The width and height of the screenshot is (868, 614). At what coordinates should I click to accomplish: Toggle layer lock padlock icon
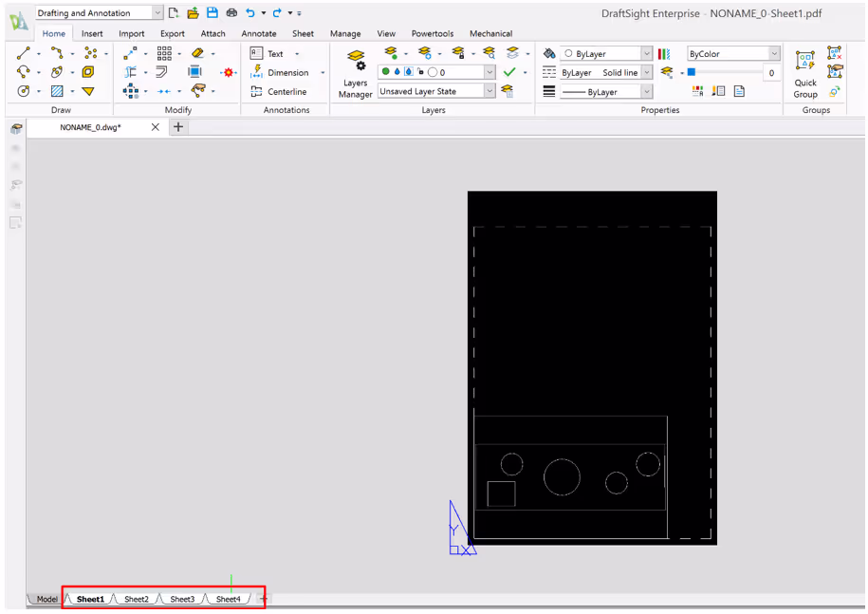pos(420,71)
